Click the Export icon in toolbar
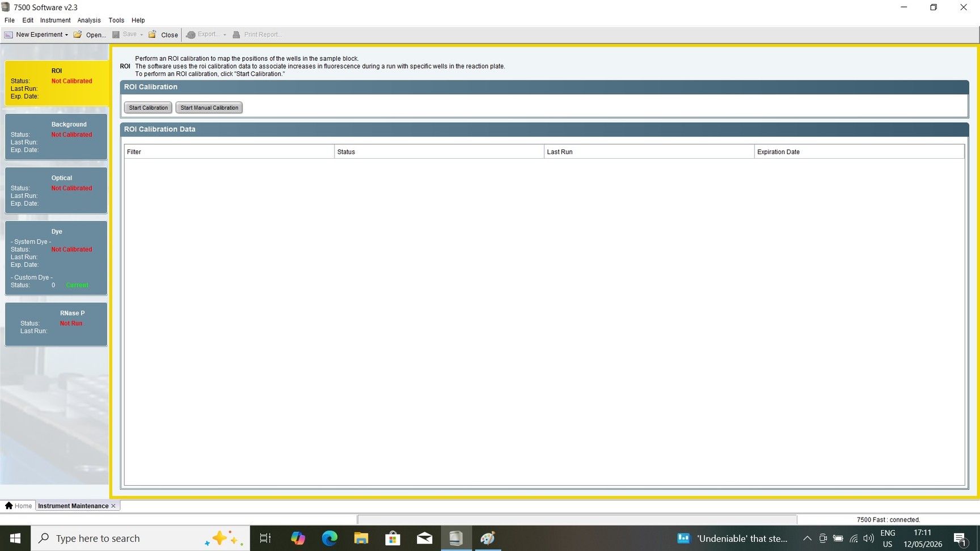This screenshot has height=551, width=980. tap(191, 35)
